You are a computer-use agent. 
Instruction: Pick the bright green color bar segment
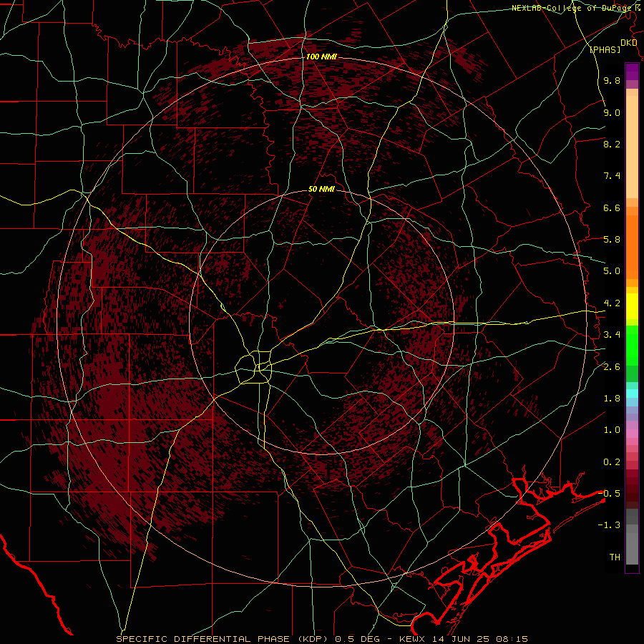[632, 345]
